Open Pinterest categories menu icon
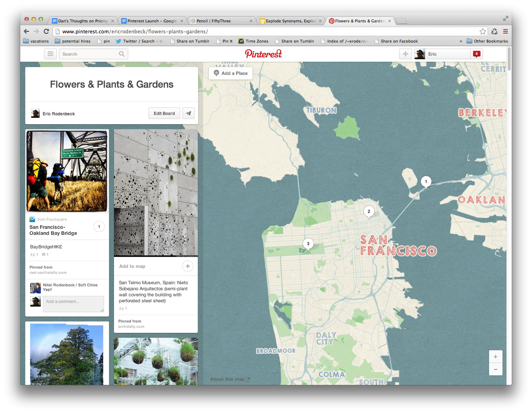The width and height of the screenshot is (532, 413). point(50,54)
